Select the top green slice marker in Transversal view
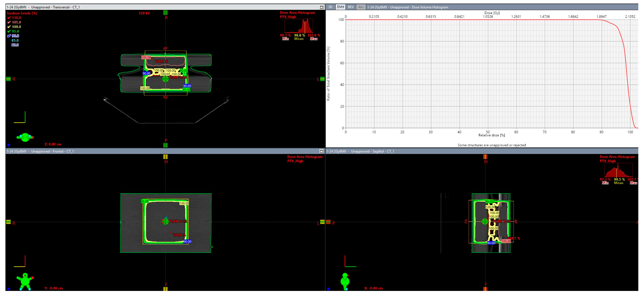 point(165,13)
